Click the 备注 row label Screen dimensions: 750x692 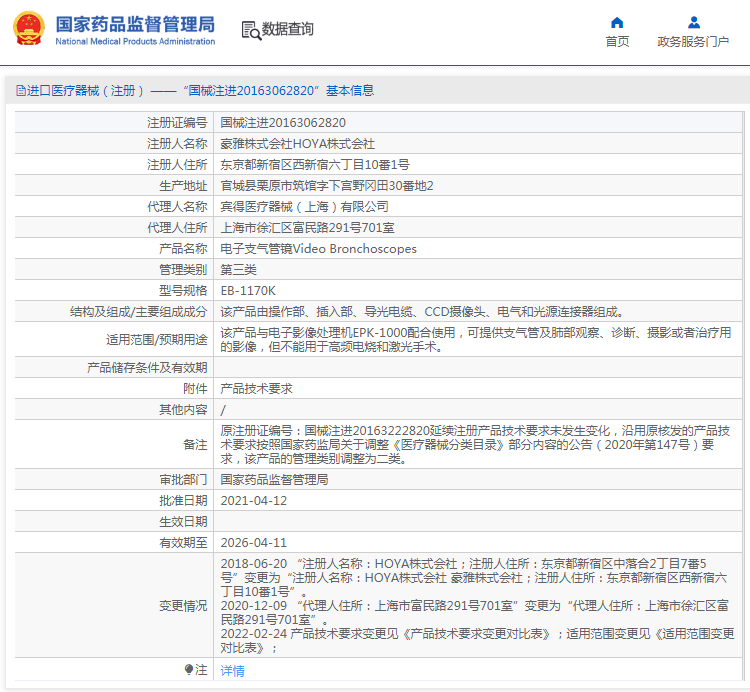[x=195, y=445]
